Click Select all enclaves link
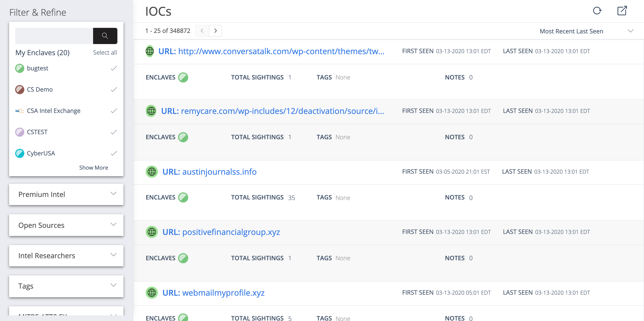 (105, 53)
